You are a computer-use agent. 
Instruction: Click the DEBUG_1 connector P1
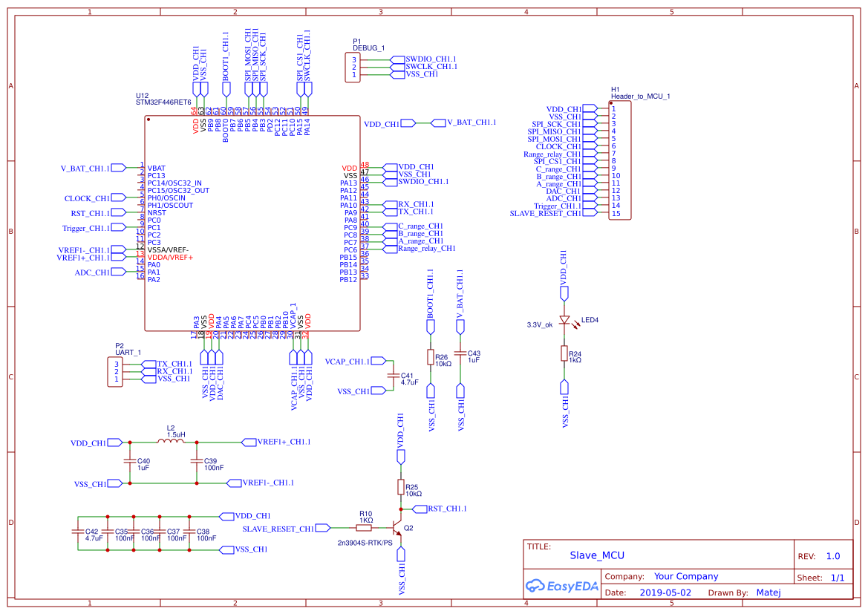pos(354,65)
